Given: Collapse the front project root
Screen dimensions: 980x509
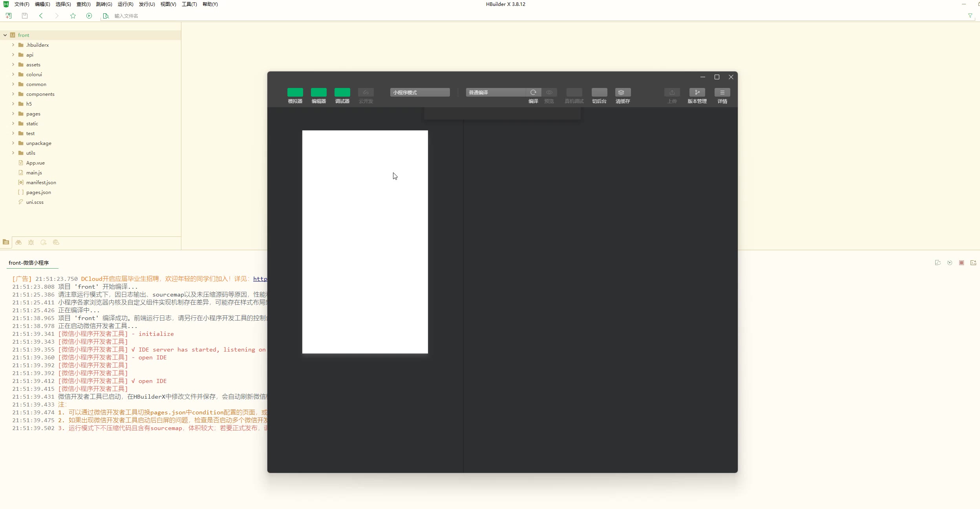Looking at the screenshot, I should click(5, 35).
